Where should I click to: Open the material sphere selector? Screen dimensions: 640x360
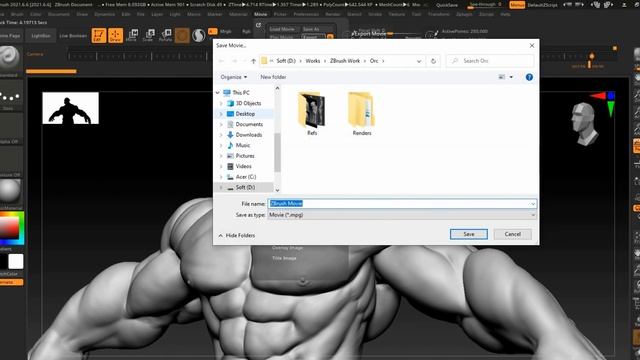(9, 191)
